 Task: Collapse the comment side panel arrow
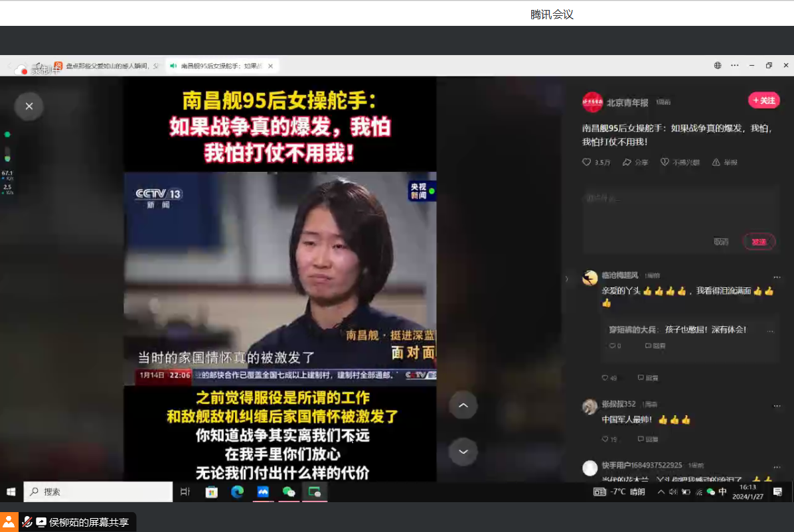pyautogui.click(x=566, y=279)
